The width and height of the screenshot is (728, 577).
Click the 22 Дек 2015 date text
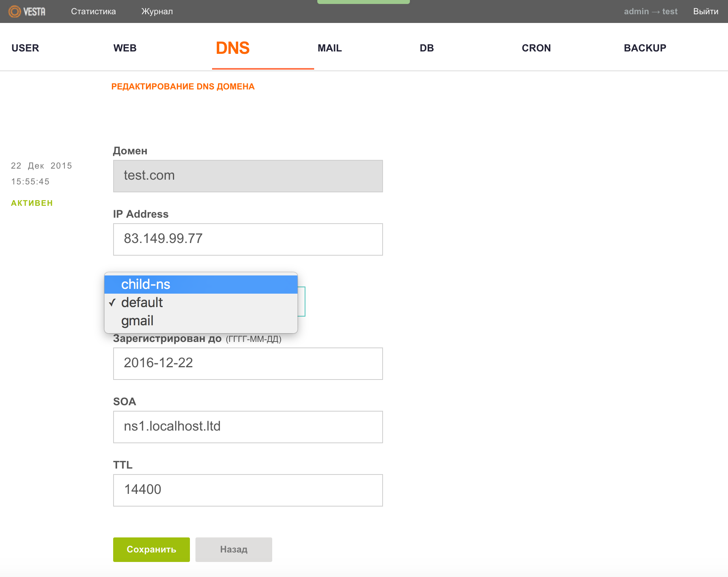[42, 166]
